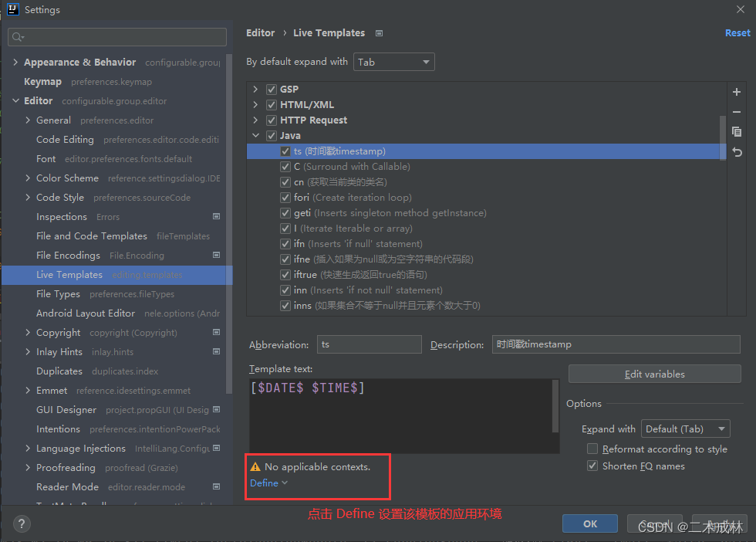756x542 pixels.
Task: Open Keymap settings page
Action: (x=43, y=82)
